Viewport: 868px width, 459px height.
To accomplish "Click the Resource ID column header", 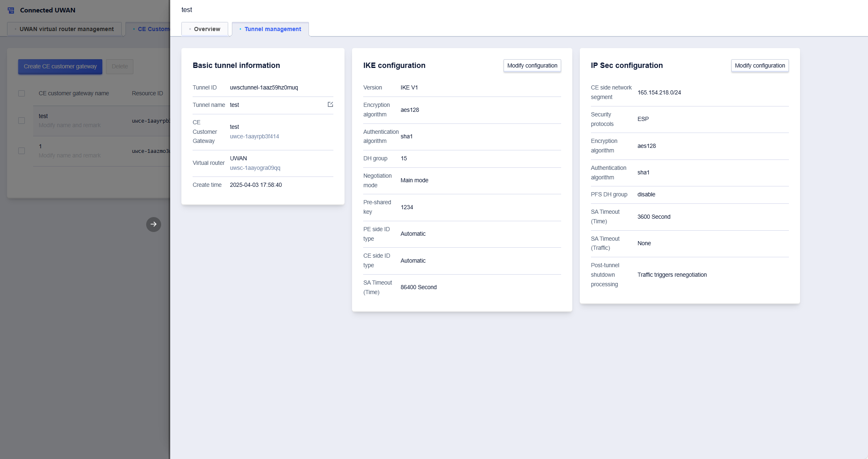I will [x=147, y=93].
